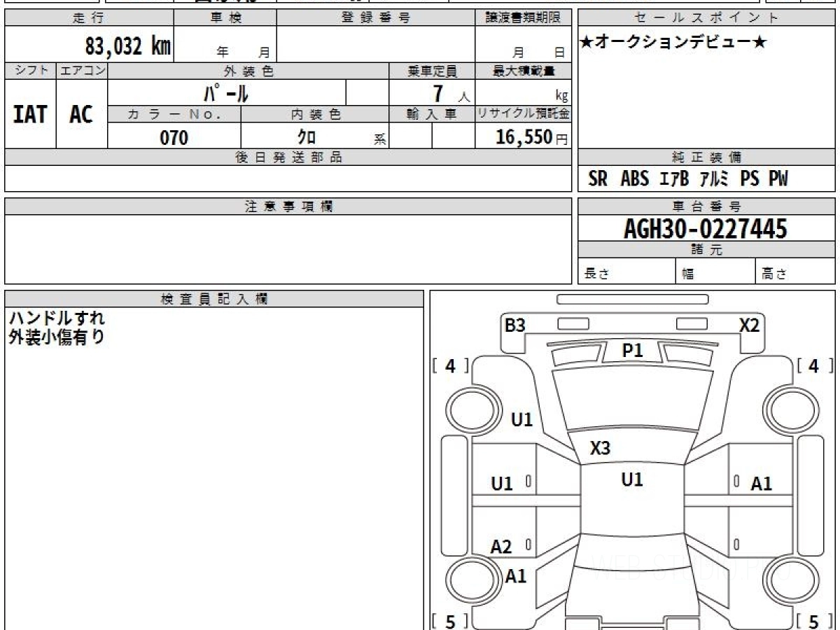
Task: Select the mileage value "83,032 km"
Action: (x=127, y=46)
